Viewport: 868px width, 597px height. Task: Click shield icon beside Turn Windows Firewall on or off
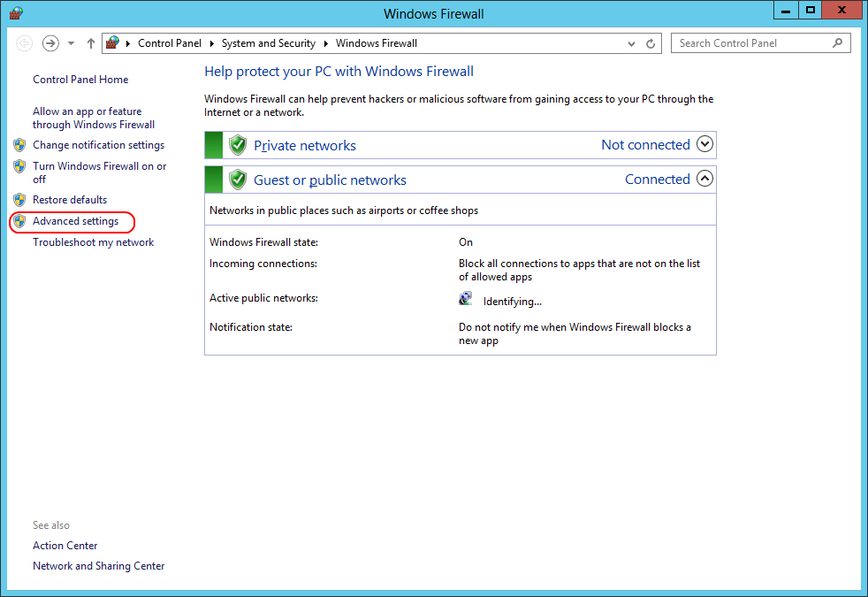[x=20, y=166]
